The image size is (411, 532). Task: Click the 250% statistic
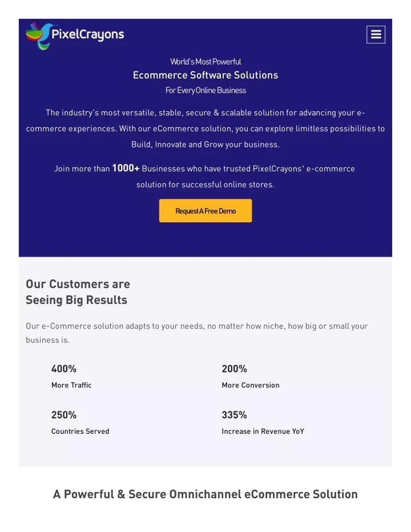(64, 415)
